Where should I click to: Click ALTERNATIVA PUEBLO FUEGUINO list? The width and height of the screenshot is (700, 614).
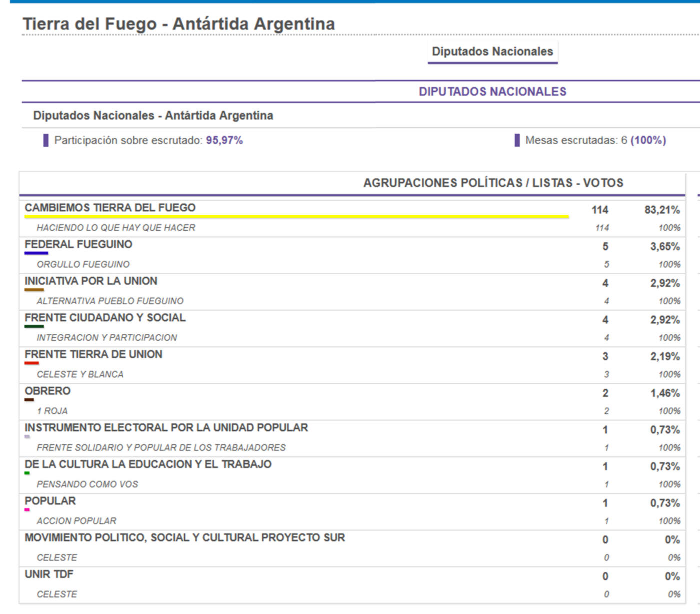tap(110, 301)
